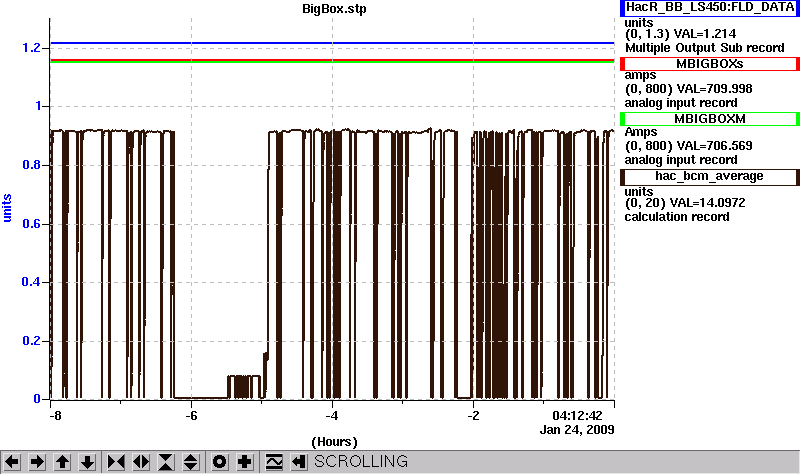The image size is (800, 474).
Task: Zoom out vertically using up-down triangles icon
Action: [190, 462]
